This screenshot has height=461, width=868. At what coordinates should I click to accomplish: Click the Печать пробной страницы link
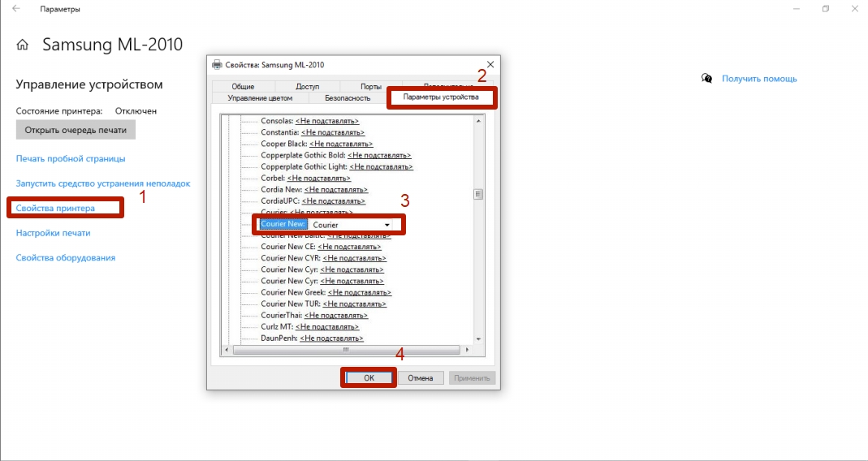pos(71,159)
